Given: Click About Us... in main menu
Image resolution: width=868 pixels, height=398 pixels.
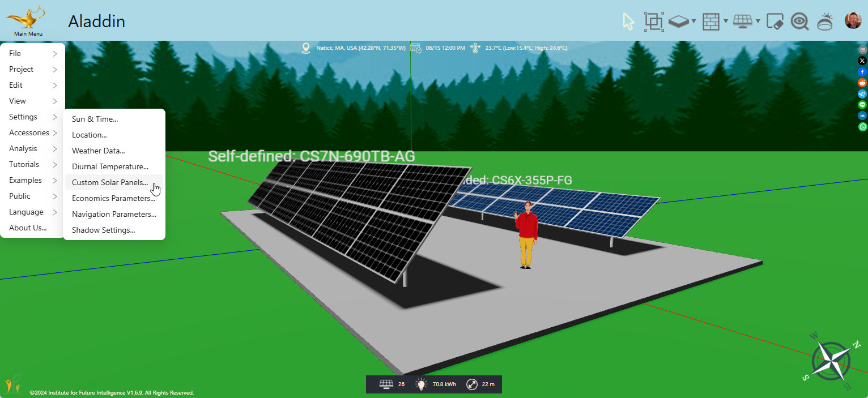Looking at the screenshot, I should point(33,228).
